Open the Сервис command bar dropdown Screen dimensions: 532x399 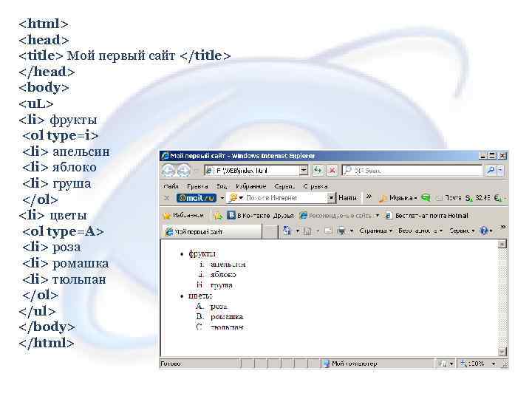pyautogui.click(x=461, y=231)
